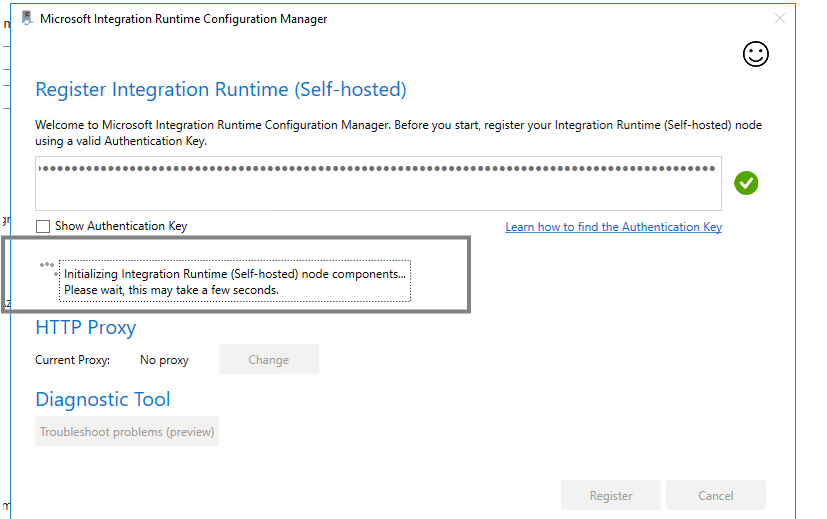This screenshot has width=827, height=519.
Task: Click inside the Authentication Key input field
Action: tap(378, 183)
